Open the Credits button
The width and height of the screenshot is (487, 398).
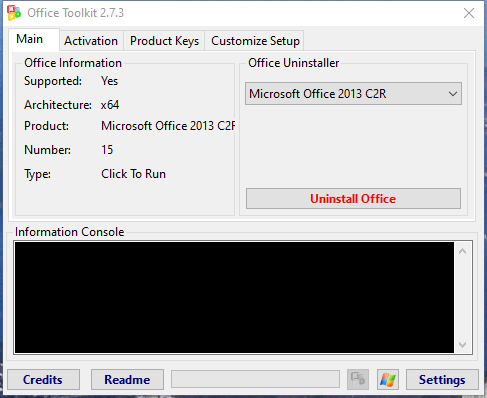(x=43, y=379)
